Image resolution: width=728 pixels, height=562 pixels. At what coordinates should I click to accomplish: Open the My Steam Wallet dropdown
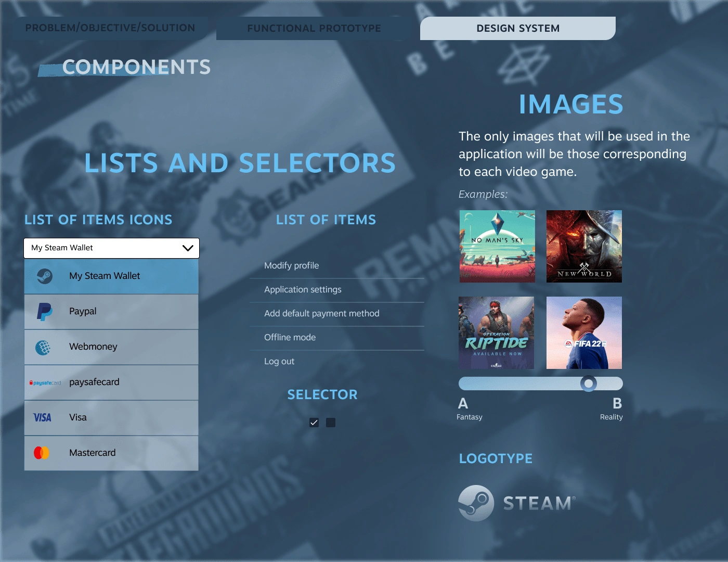click(x=111, y=248)
